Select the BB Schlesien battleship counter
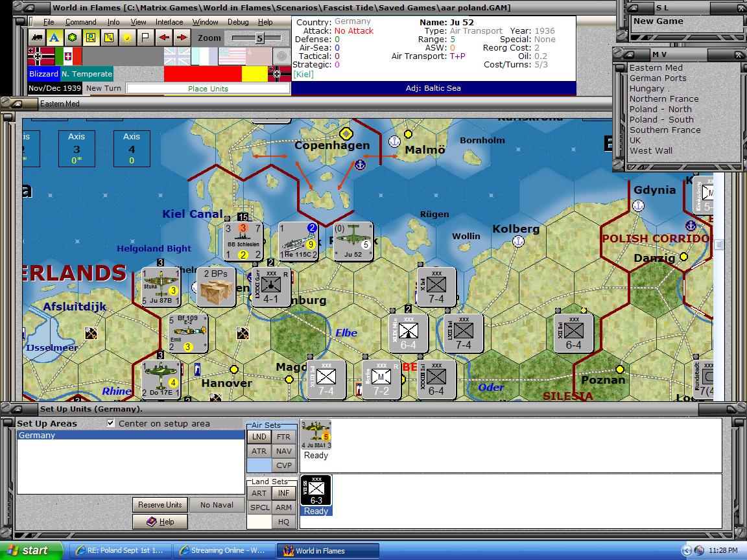Image resolution: width=747 pixels, height=560 pixels. [243, 241]
